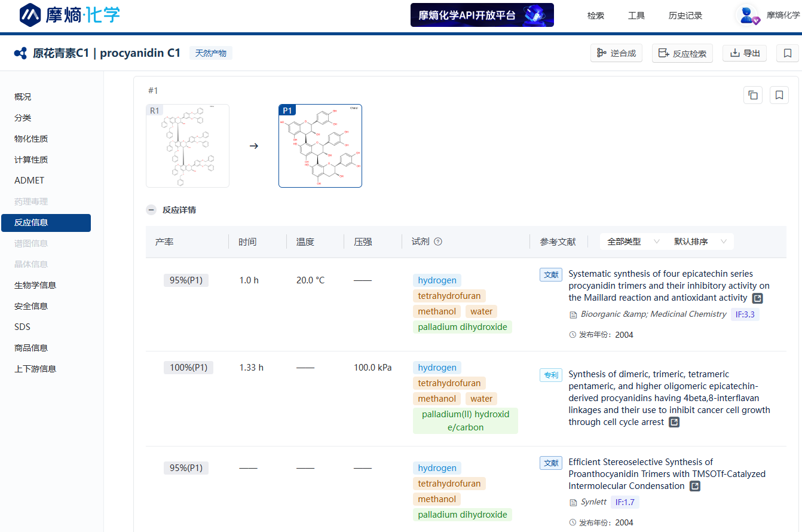Screen dimensions: 802x532
Task: Open external link for the Synlett article
Action: (x=694, y=487)
